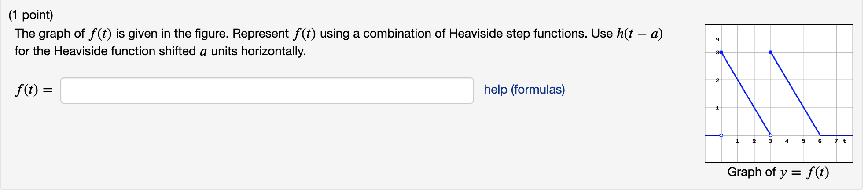The width and height of the screenshot is (868, 195).
Task: Click the "f(t) =" label beside the input
Action: pos(34,90)
